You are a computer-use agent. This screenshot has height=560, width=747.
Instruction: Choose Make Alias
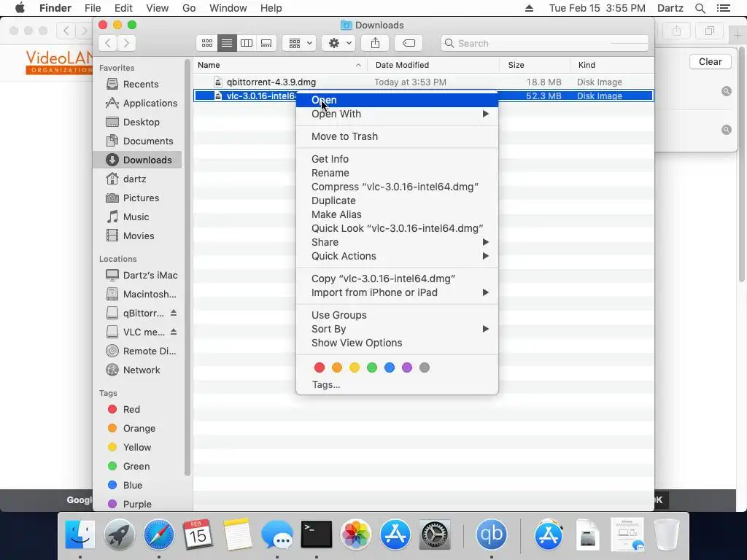click(397, 214)
